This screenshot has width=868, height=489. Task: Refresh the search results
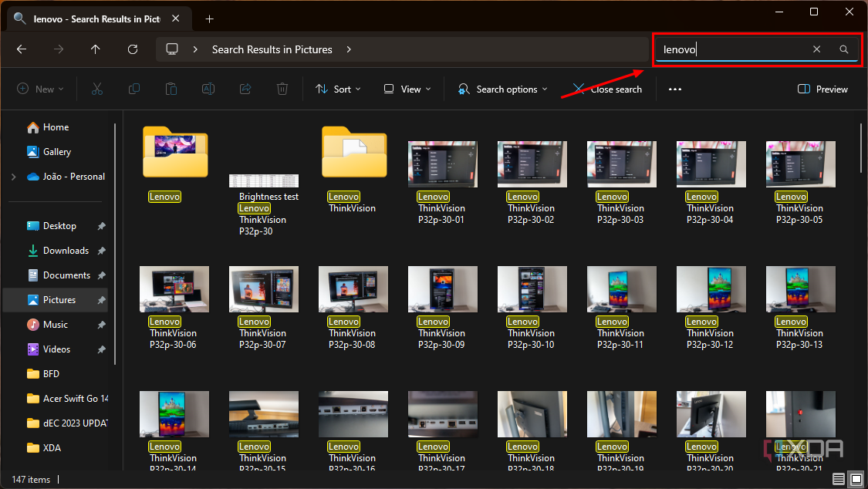point(132,49)
